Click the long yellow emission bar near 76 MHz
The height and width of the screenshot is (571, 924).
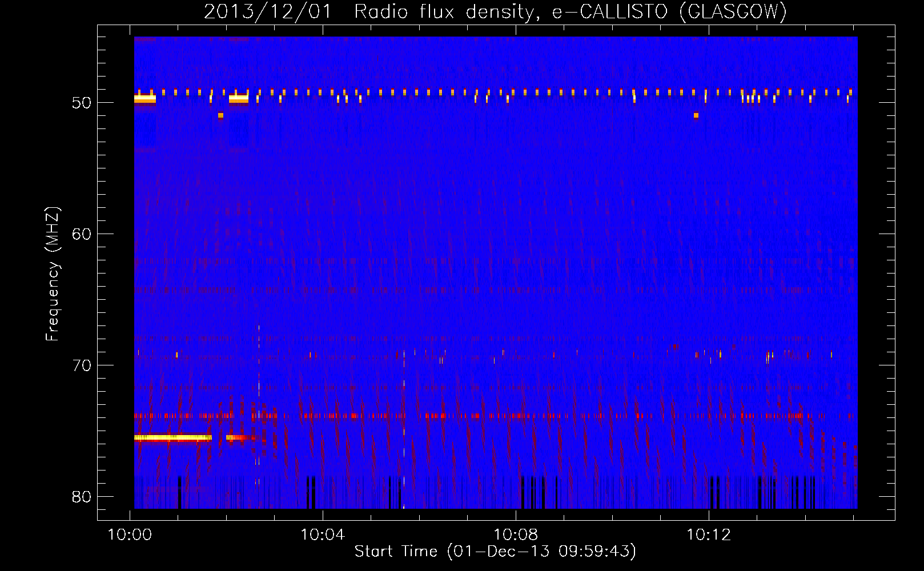tap(173, 438)
